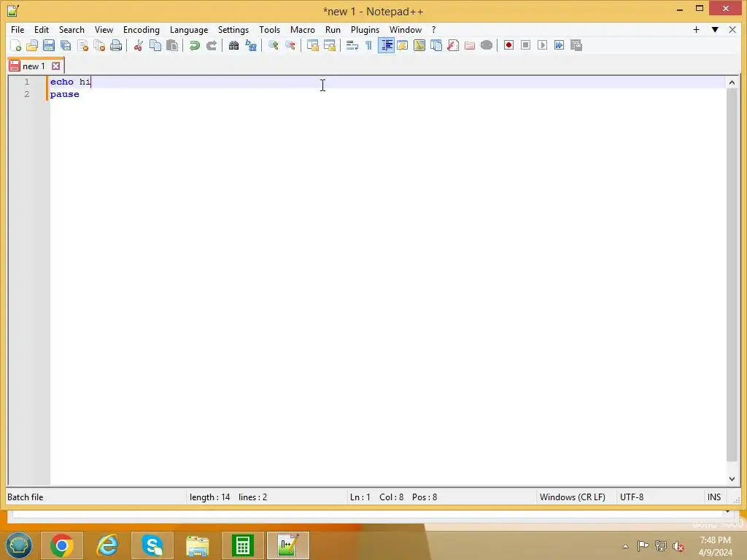Screen dimensions: 747x560
Task: Click scrollbar down arrow in editor
Action: click(732, 479)
